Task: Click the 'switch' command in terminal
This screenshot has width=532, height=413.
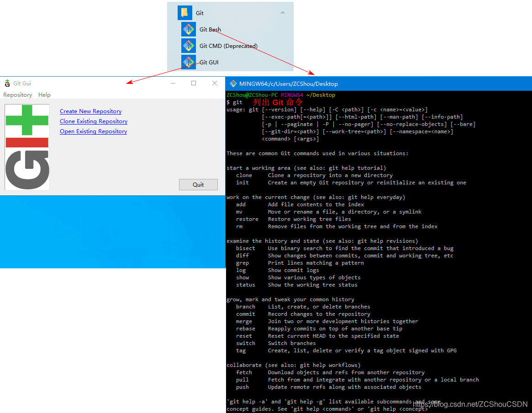Action: 246,343
